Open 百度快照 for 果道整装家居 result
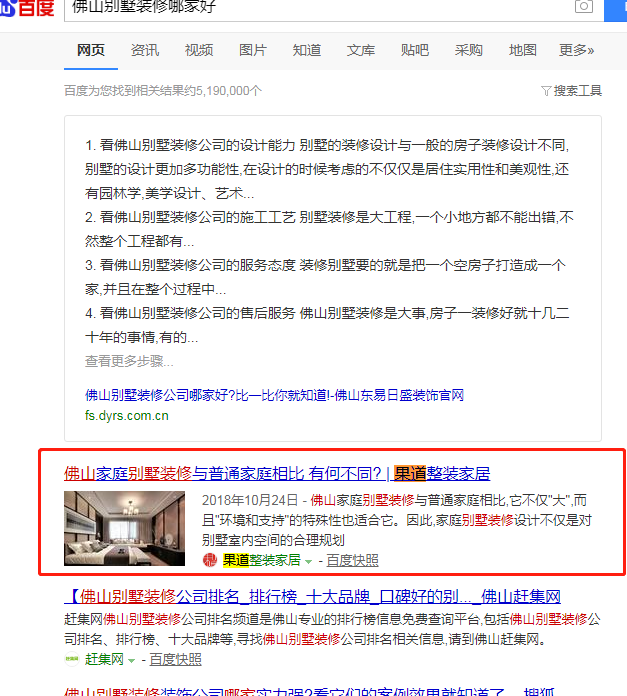This screenshot has height=696, width=627. tap(352, 561)
